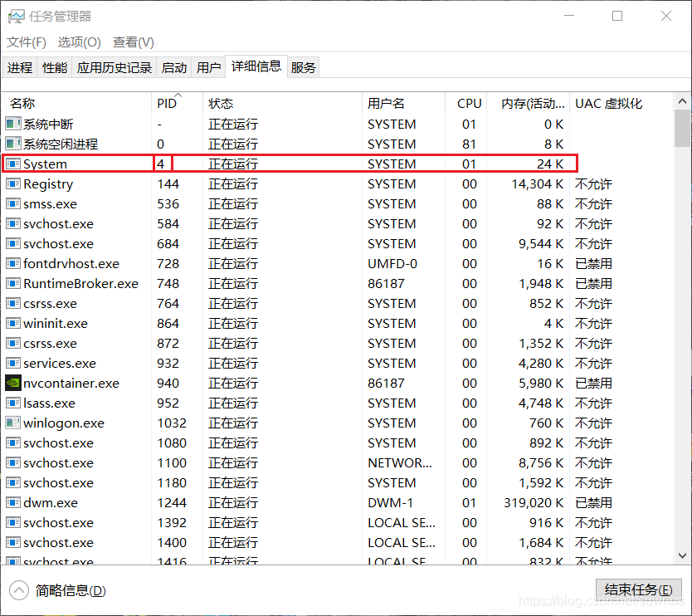Click the dwm.exe process icon

(x=13, y=502)
